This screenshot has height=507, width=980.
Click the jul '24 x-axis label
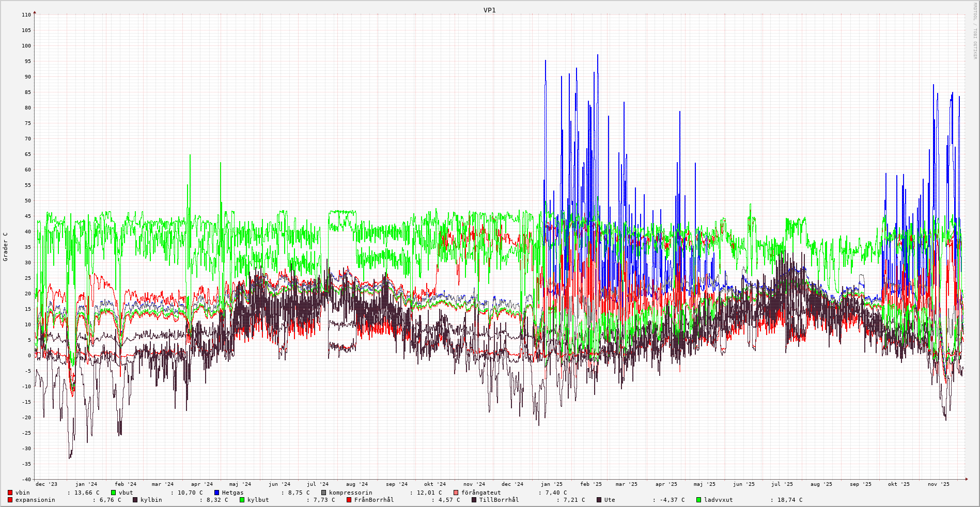point(318,484)
